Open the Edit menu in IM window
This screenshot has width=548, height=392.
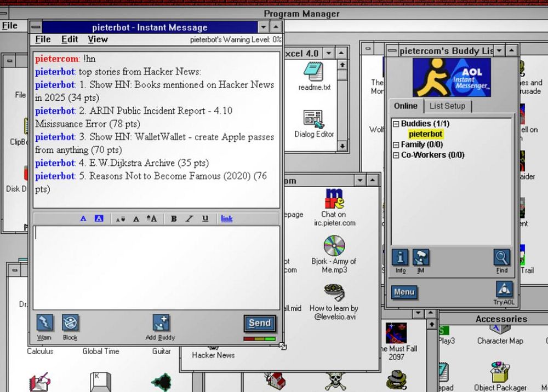coord(70,39)
